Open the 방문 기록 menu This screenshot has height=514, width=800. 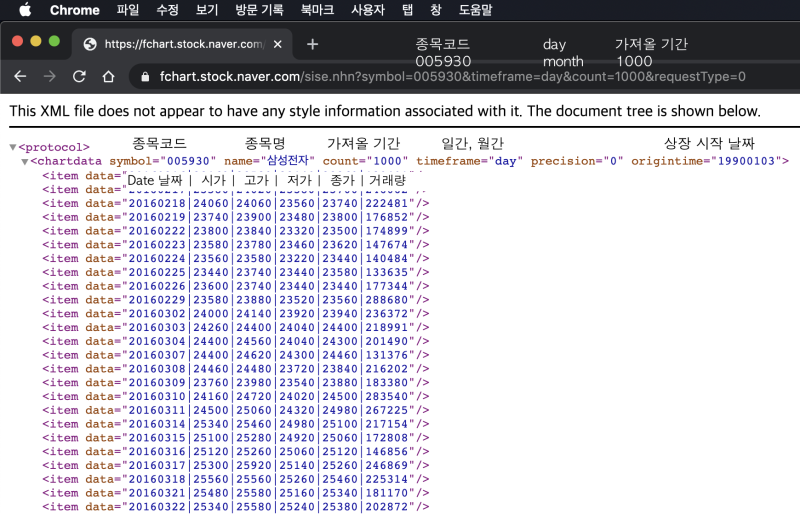[259, 10]
